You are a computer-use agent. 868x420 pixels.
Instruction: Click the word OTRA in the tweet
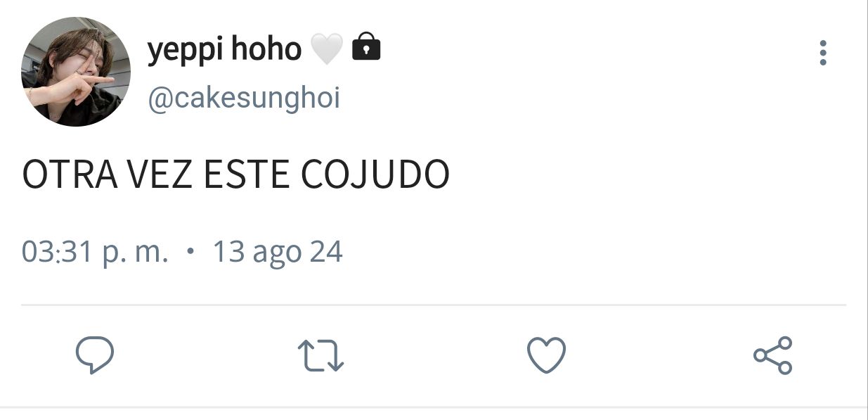click(70, 175)
